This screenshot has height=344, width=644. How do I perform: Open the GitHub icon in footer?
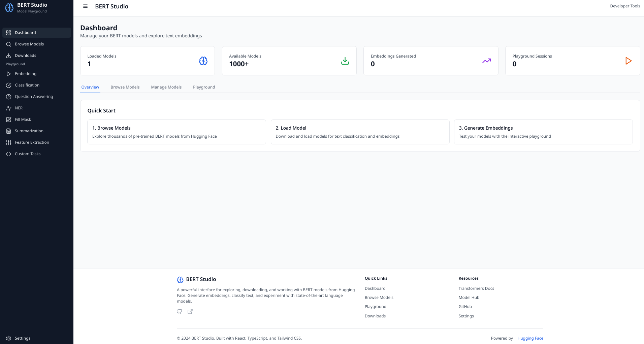180,312
